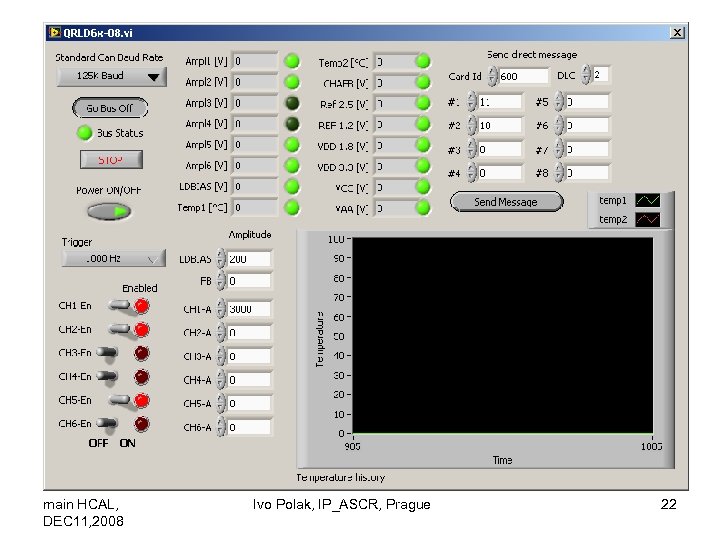Click the CH2-A amplitude value field

click(249, 332)
